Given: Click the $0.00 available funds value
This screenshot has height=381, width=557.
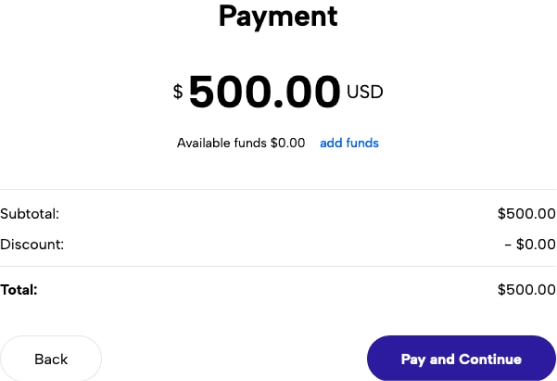Looking at the screenshot, I should [x=288, y=143].
